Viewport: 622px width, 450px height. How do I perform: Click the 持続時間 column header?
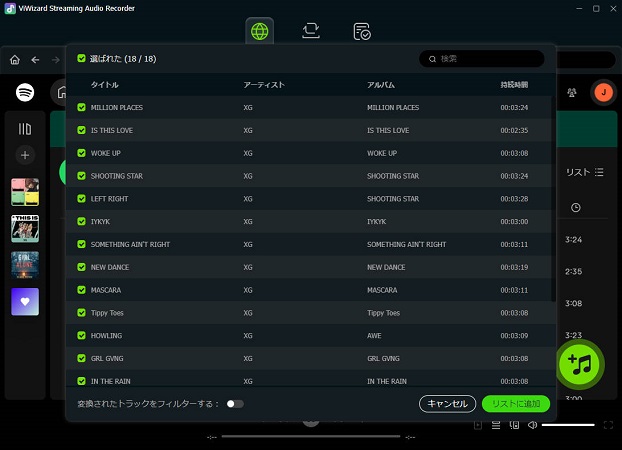pyautogui.click(x=514, y=85)
